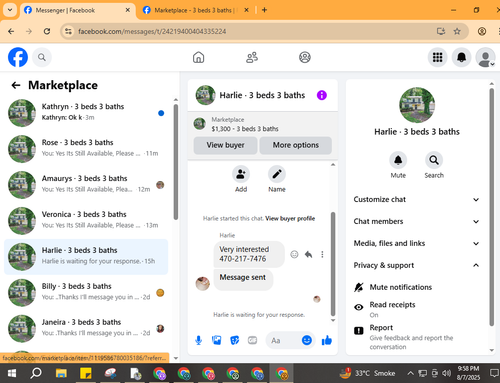Image resolution: width=500 pixels, height=383 pixels.
Task: Open the notifications bell in the header
Action: (461, 57)
